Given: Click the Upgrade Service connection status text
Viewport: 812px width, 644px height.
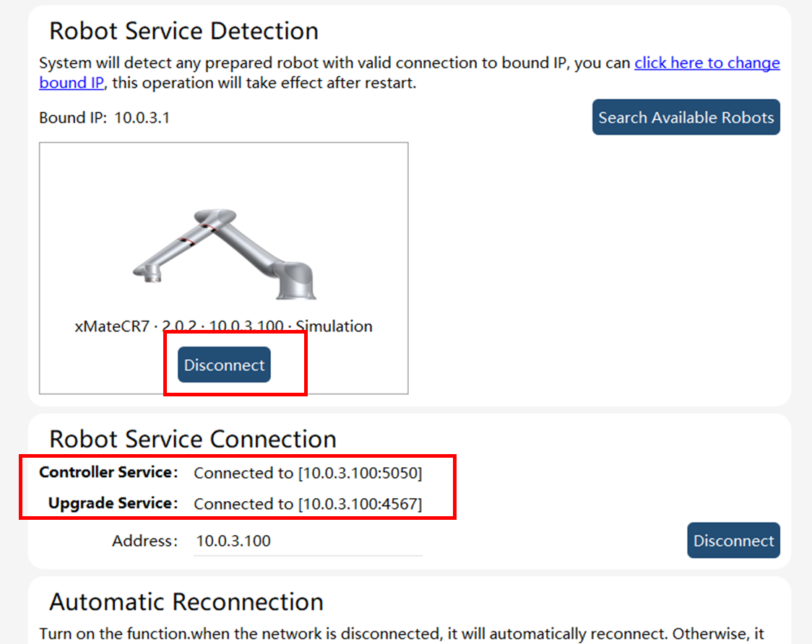Looking at the screenshot, I should tap(308, 504).
